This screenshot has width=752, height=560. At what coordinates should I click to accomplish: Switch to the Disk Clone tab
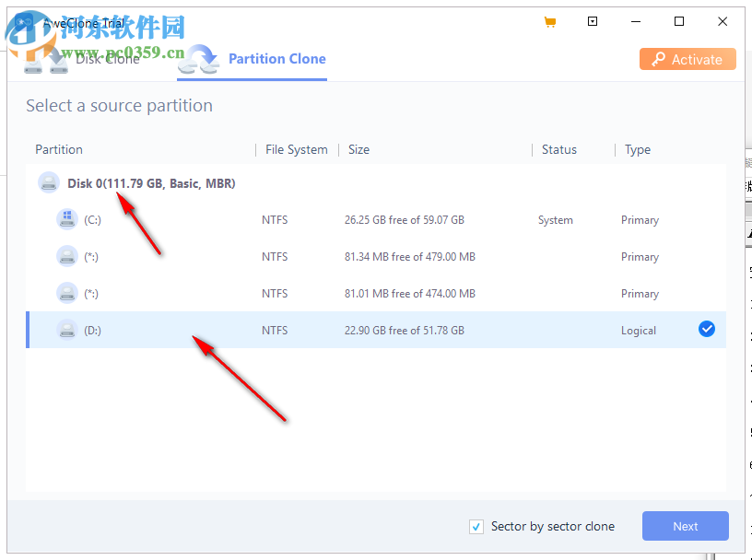(x=108, y=58)
